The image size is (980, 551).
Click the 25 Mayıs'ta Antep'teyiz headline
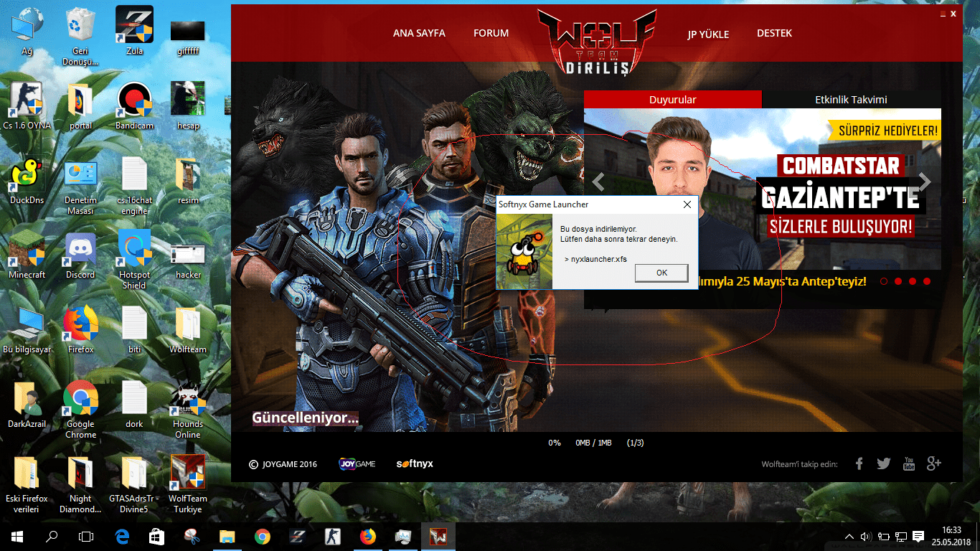pyautogui.click(x=783, y=281)
